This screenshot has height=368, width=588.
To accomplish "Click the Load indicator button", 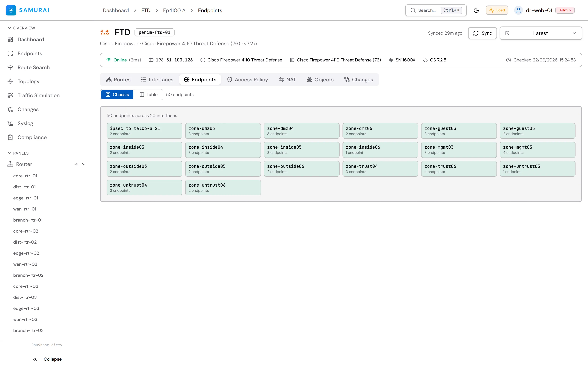I will (497, 10).
